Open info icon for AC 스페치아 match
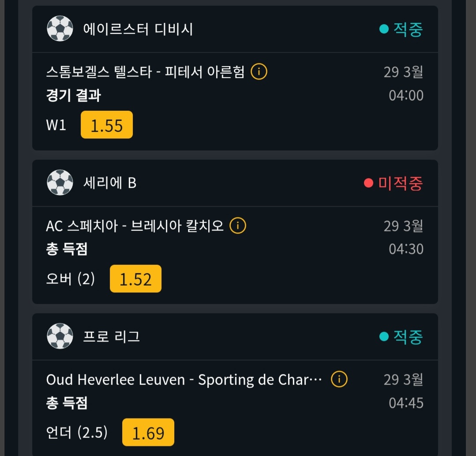Screen dimensions: 476x456 click(238, 226)
